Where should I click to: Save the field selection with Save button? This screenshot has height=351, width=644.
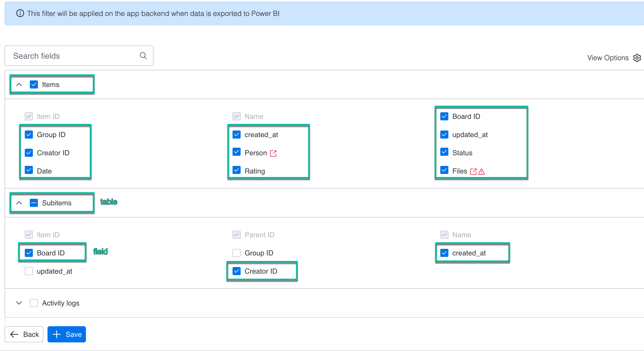pyautogui.click(x=66, y=334)
